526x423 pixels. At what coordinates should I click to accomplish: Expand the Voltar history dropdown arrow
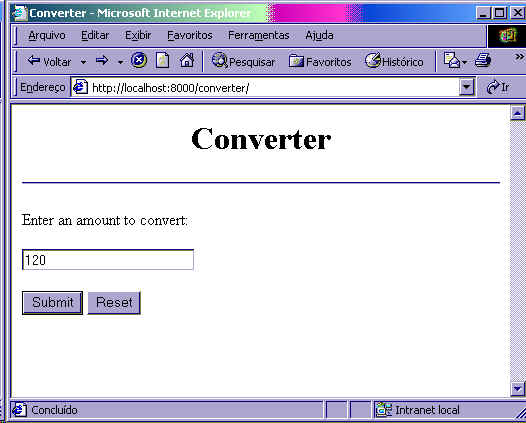(x=84, y=62)
